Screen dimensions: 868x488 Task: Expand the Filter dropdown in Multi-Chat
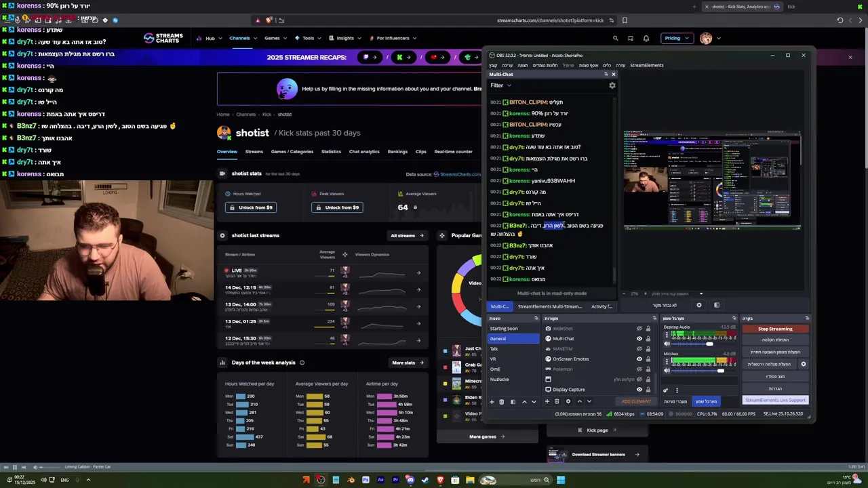tap(500, 85)
